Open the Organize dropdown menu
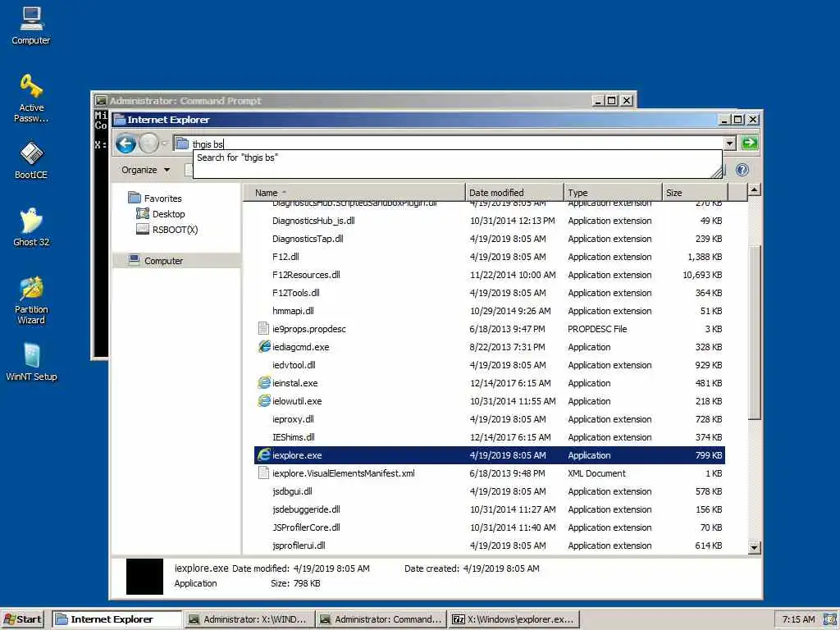This screenshot has height=630, width=840. 145,170
